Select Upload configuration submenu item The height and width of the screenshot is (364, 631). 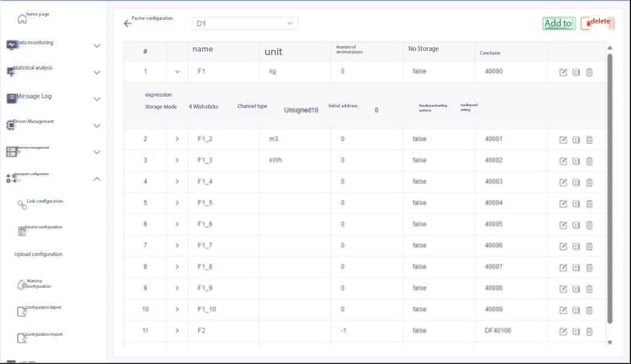[38, 254]
